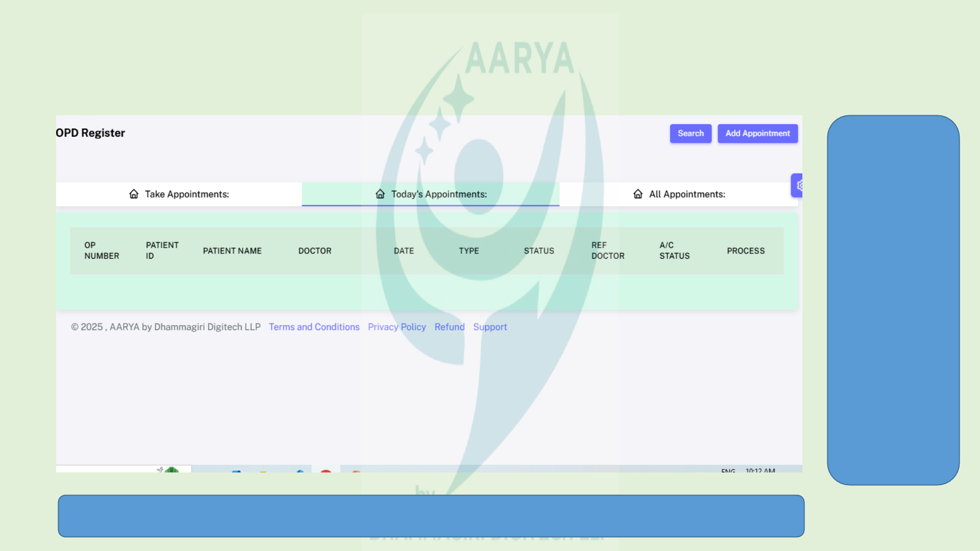The height and width of the screenshot is (551, 980).
Task: Click the PATIENT NAME column header
Action: tap(232, 251)
